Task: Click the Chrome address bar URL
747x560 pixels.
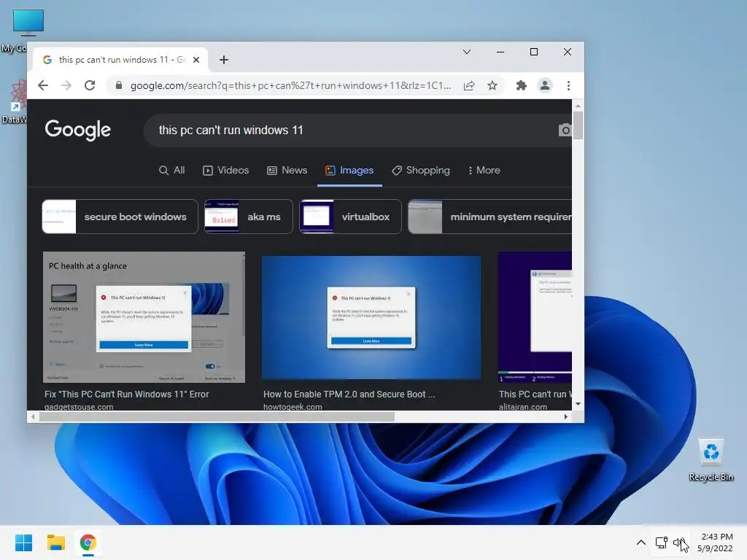Action: pyautogui.click(x=290, y=86)
